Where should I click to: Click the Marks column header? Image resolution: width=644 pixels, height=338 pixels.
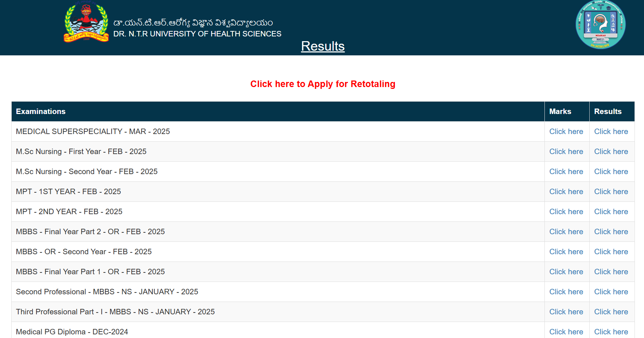[560, 111]
